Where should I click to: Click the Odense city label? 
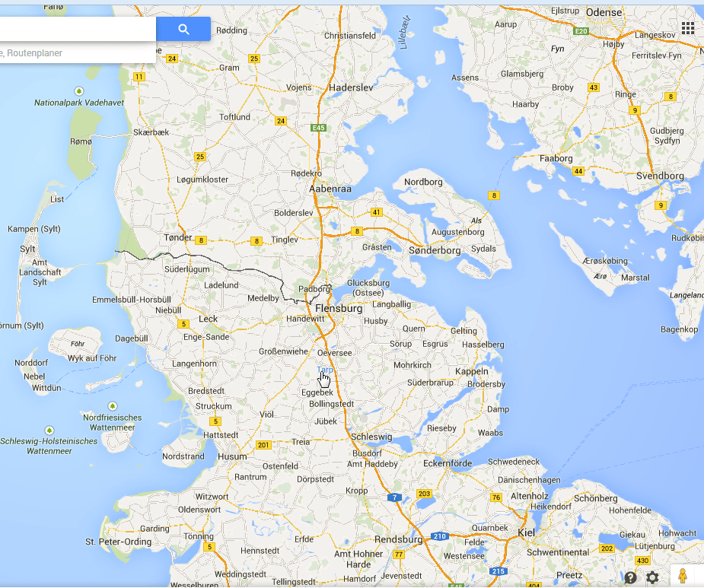(604, 13)
